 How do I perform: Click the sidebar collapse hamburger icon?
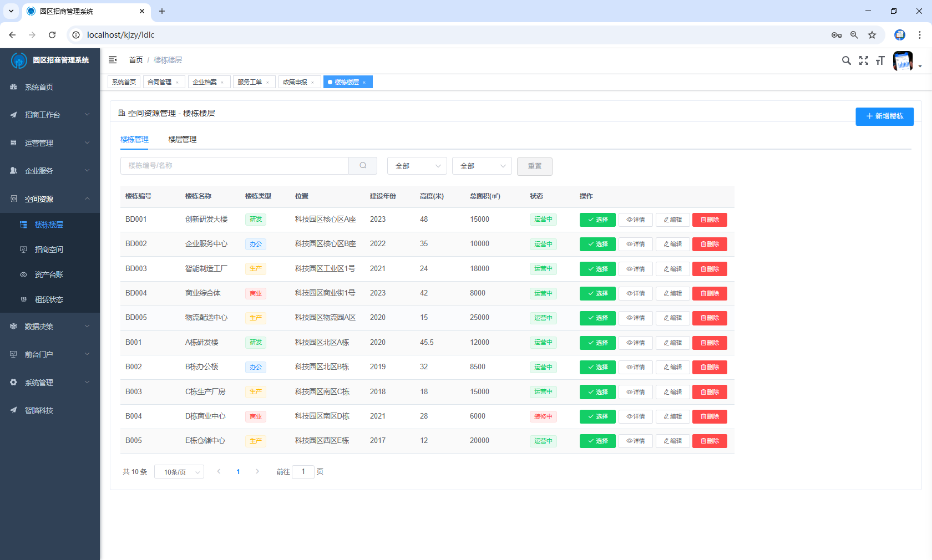point(113,60)
